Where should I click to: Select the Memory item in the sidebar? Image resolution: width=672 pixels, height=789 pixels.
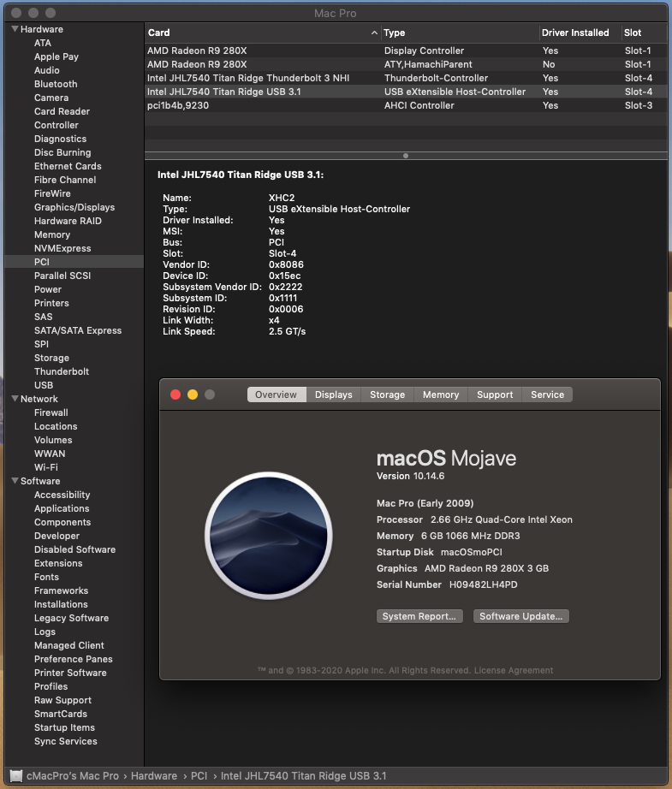click(52, 234)
